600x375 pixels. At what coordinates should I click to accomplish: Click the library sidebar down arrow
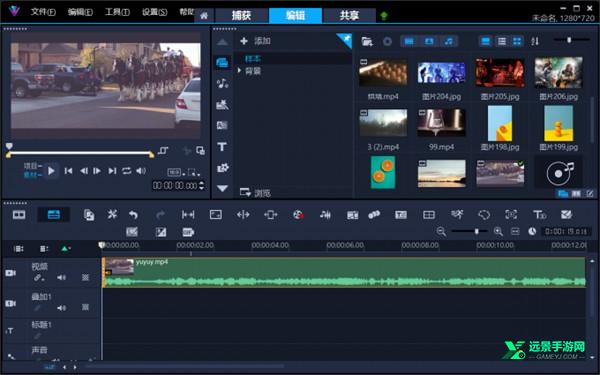222,188
